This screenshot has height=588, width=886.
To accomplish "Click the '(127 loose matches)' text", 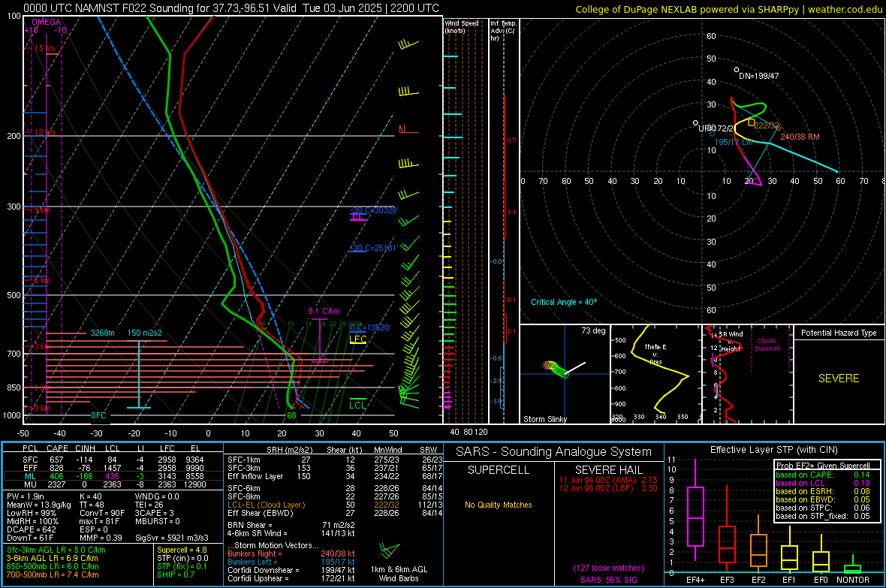I will click(608, 568).
